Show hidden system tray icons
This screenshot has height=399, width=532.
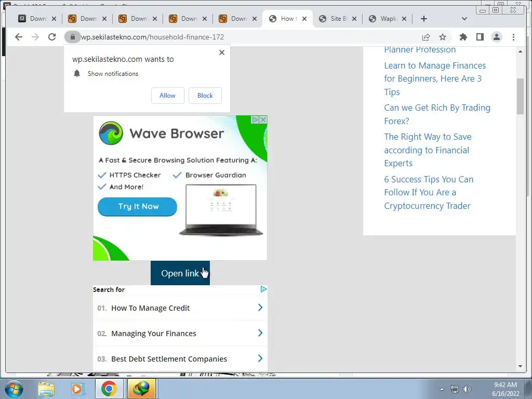click(442, 389)
